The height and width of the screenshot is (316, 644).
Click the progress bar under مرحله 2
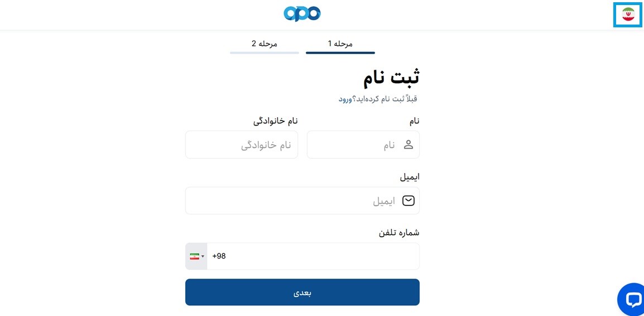coord(264,53)
